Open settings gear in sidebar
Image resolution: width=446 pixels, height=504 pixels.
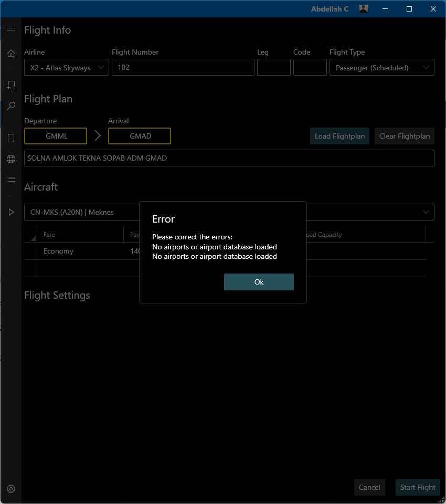click(10, 488)
